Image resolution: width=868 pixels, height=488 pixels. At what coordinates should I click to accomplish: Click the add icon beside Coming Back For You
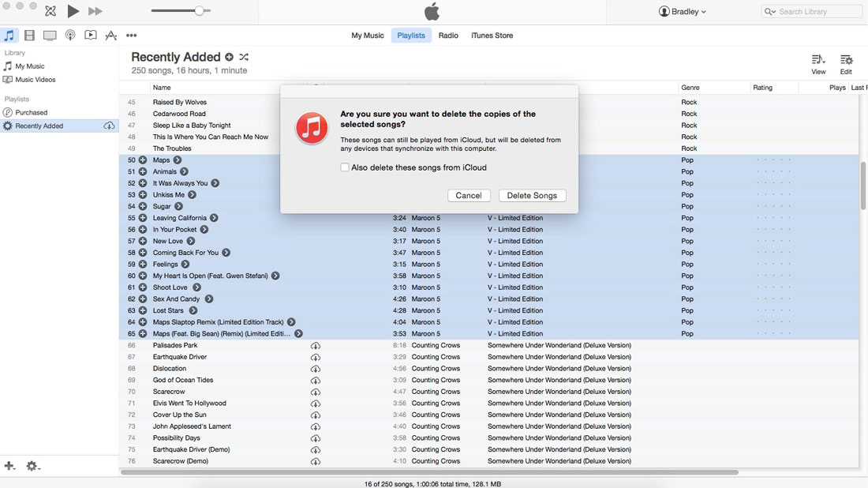[143, 253]
